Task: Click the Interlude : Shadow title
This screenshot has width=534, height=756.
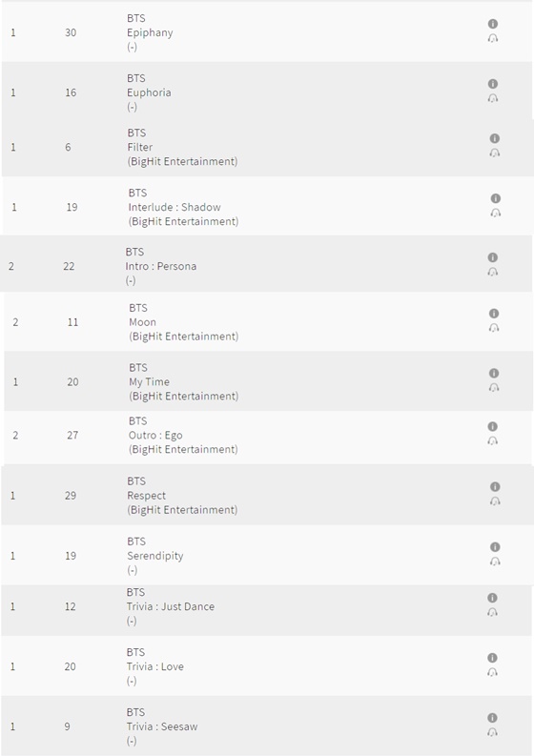Action: [x=175, y=207]
